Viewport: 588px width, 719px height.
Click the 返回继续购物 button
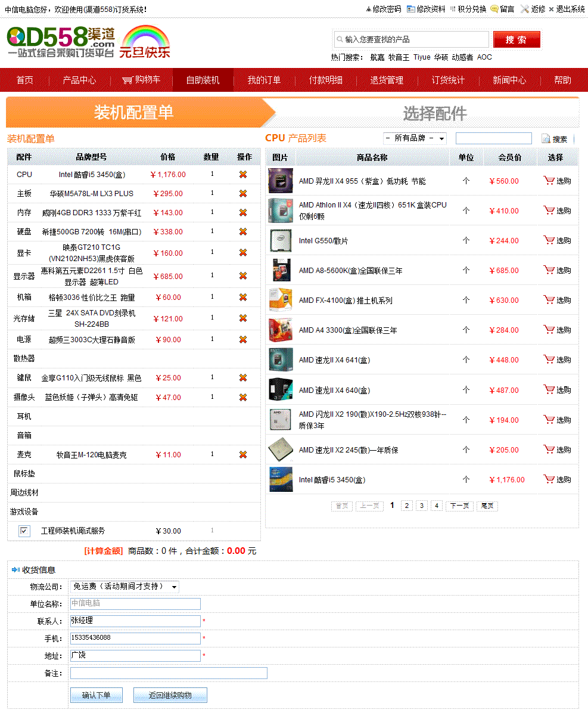click(x=170, y=695)
